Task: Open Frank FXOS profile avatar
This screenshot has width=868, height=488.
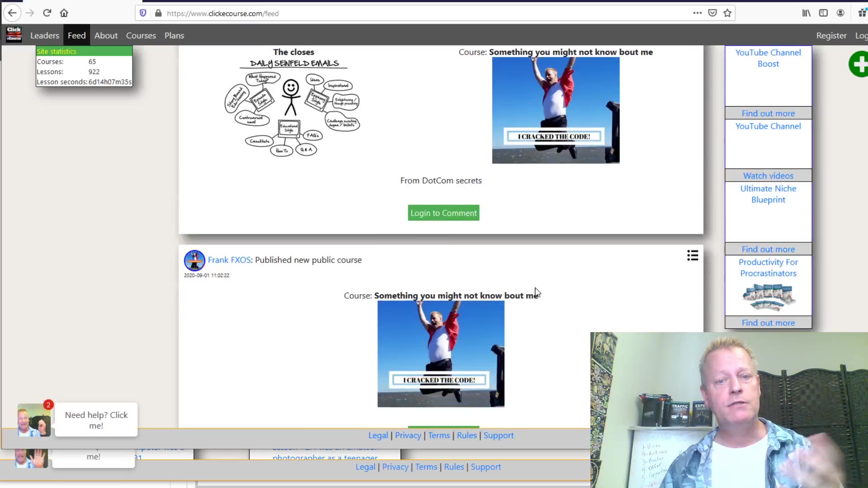Action: click(194, 261)
